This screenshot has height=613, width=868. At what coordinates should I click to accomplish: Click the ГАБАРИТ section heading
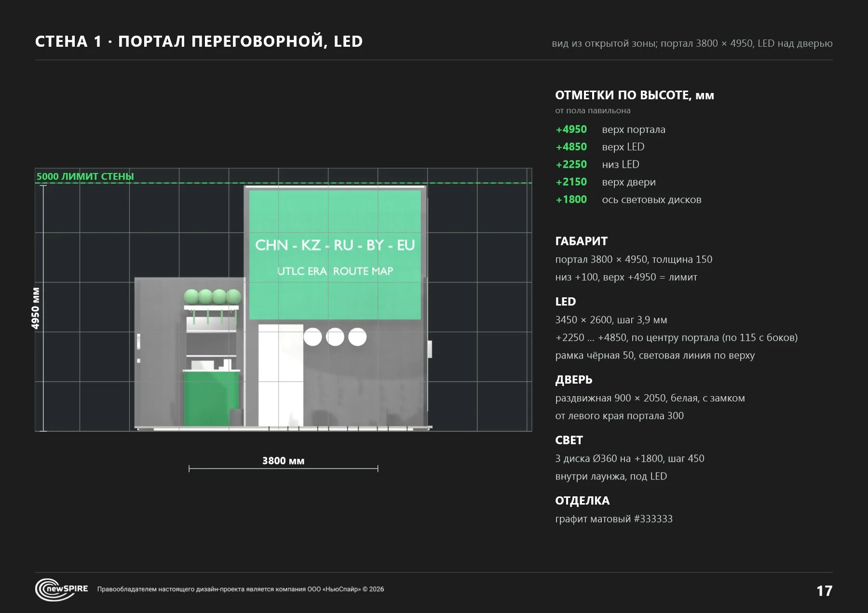(x=581, y=241)
